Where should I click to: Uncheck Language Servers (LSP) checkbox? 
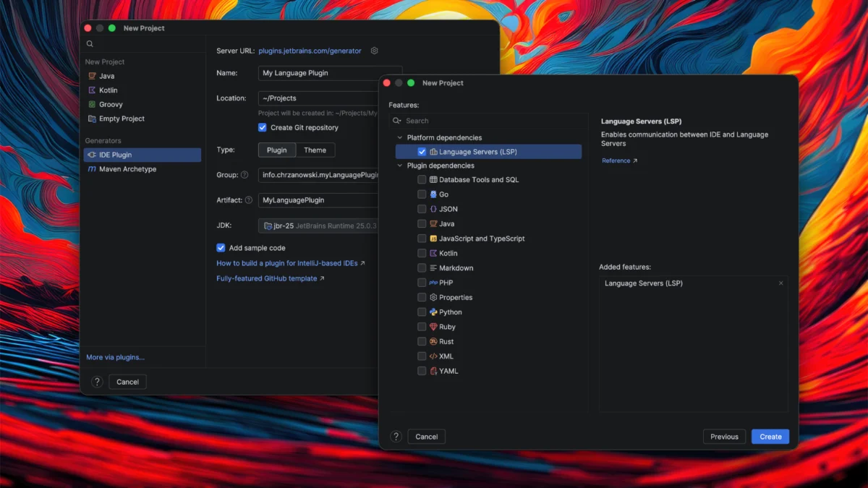click(422, 152)
